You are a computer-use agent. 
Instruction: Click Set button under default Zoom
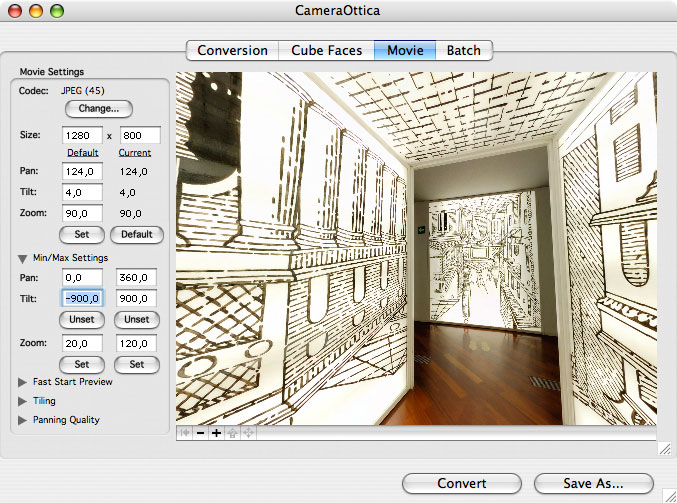pos(82,234)
